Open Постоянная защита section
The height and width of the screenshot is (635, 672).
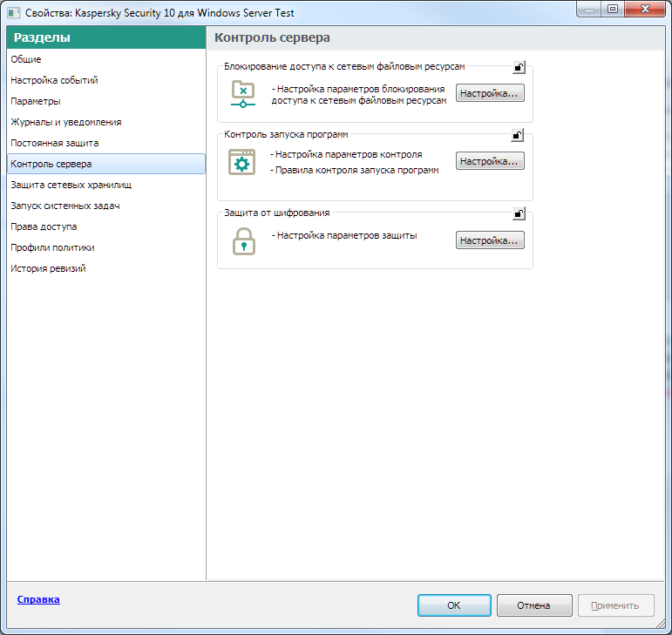105,143
